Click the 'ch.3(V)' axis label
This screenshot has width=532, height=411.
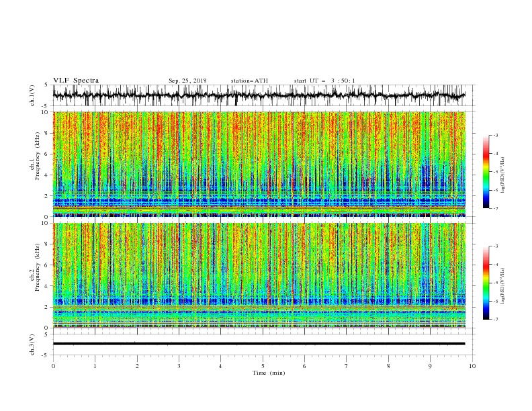[32, 345]
